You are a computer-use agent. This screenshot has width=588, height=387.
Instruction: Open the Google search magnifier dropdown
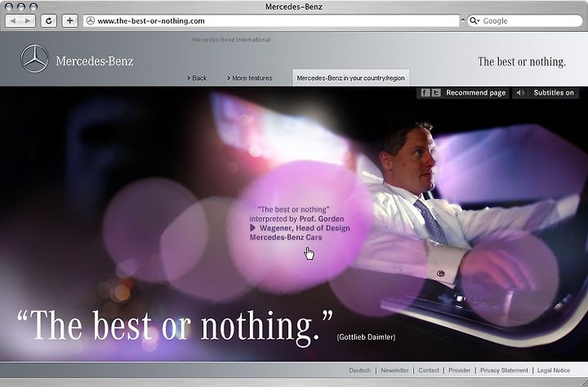(x=474, y=20)
